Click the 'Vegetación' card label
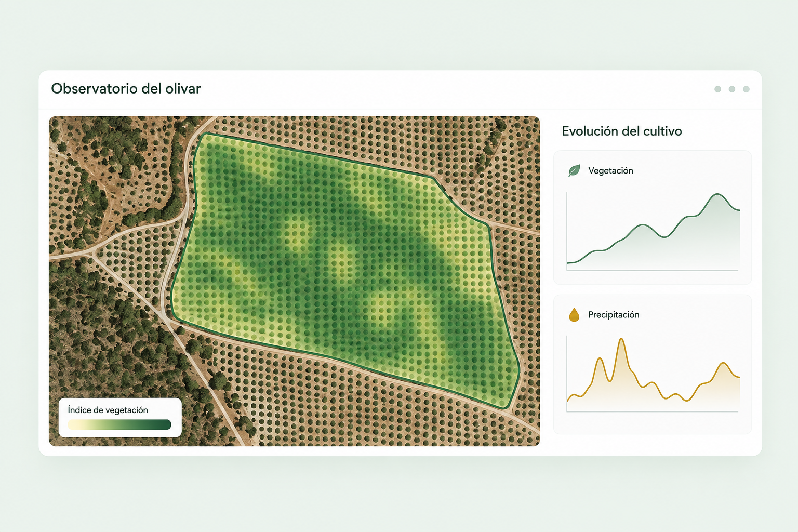 click(x=610, y=170)
